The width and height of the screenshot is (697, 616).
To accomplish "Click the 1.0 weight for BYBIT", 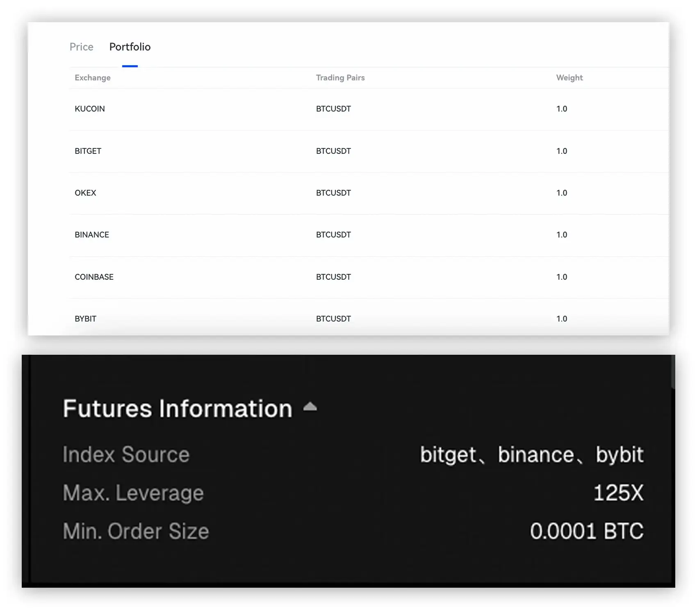I will click(562, 319).
